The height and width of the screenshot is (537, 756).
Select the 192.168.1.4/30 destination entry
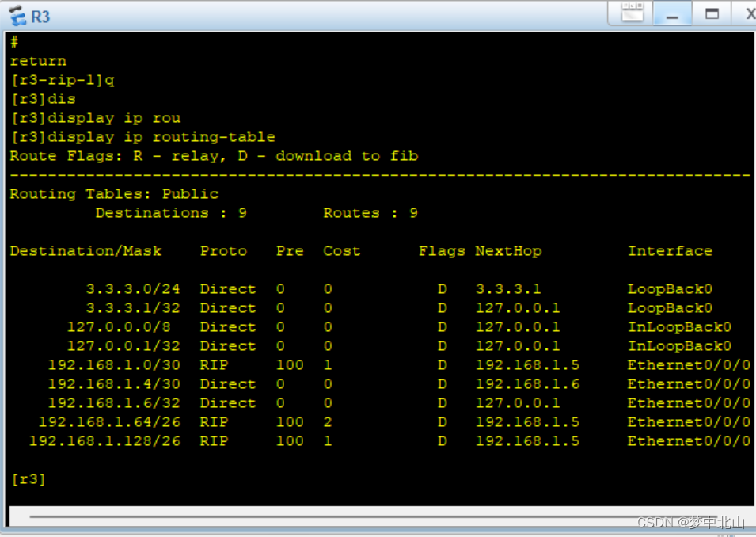(114, 384)
